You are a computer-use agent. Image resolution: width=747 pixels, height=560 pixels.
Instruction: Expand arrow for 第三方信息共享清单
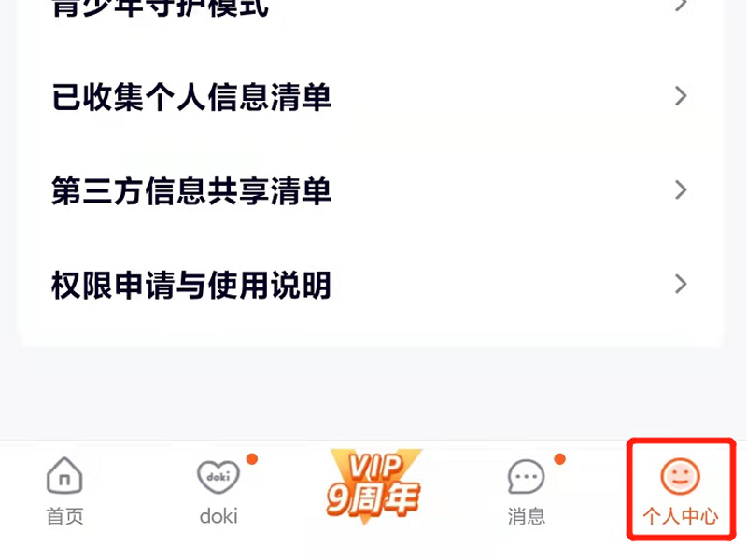click(682, 190)
